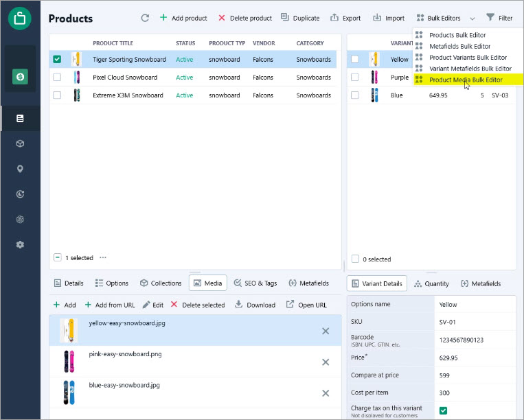Viewport: 524px width, 420px height.
Task: Refresh the products list
Action: click(x=145, y=18)
